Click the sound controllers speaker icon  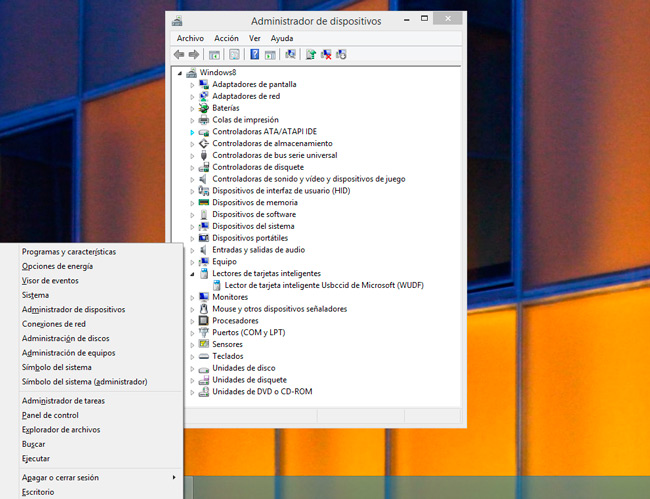click(204, 179)
